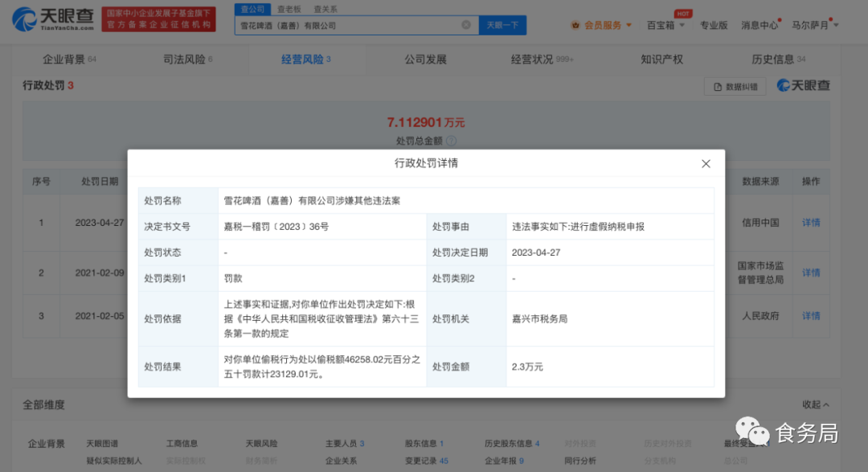The image size is (868, 472).
Task: Open the 百宝箱 dropdown menu
Action: click(666, 25)
